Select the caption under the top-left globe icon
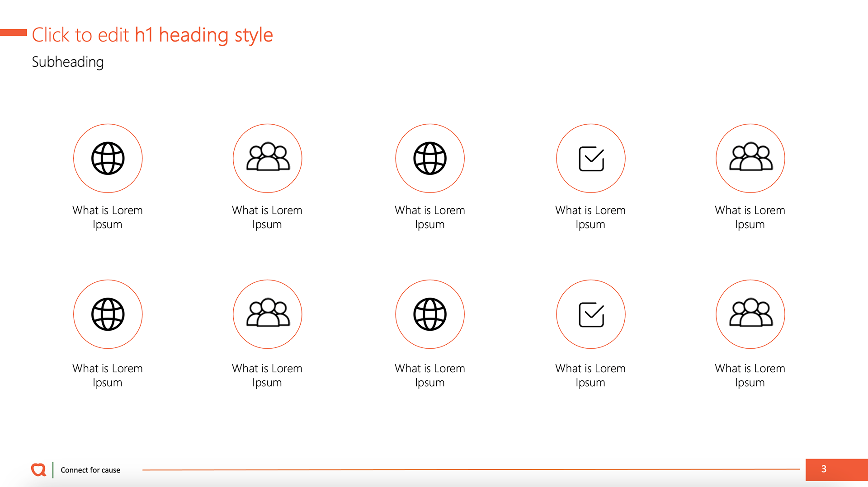This screenshot has height=487, width=868. (x=108, y=217)
